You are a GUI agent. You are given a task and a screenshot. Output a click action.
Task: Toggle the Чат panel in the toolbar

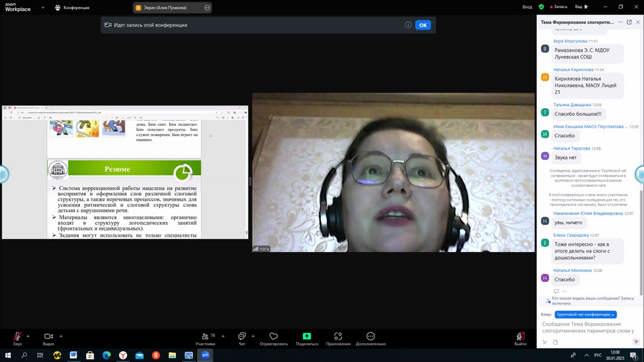[241, 338]
